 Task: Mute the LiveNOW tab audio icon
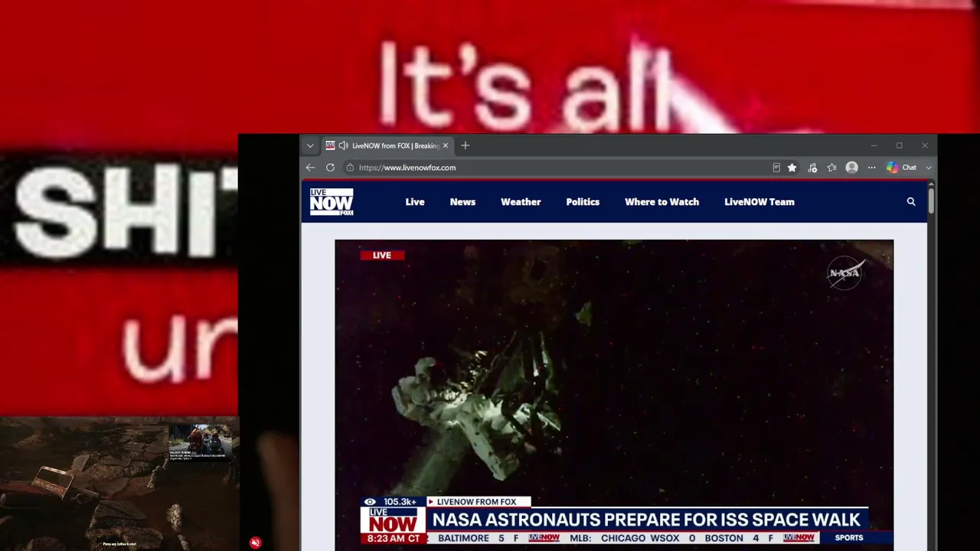pyautogui.click(x=343, y=145)
